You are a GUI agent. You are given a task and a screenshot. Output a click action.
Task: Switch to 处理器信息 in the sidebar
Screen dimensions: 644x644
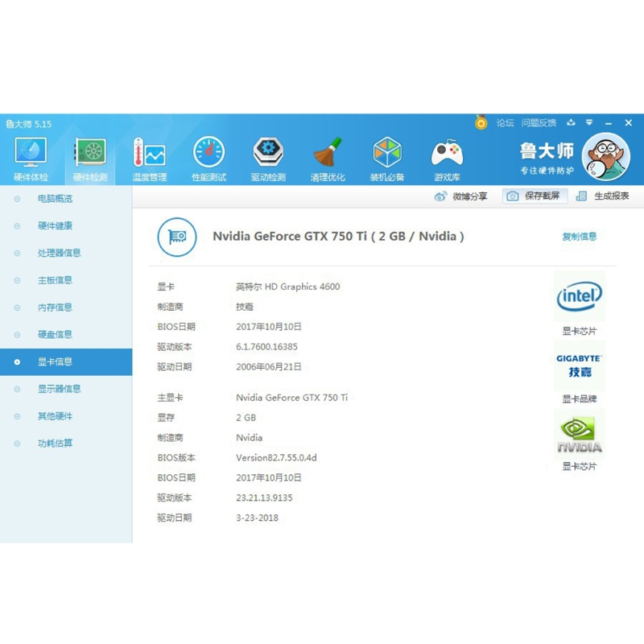(x=59, y=253)
